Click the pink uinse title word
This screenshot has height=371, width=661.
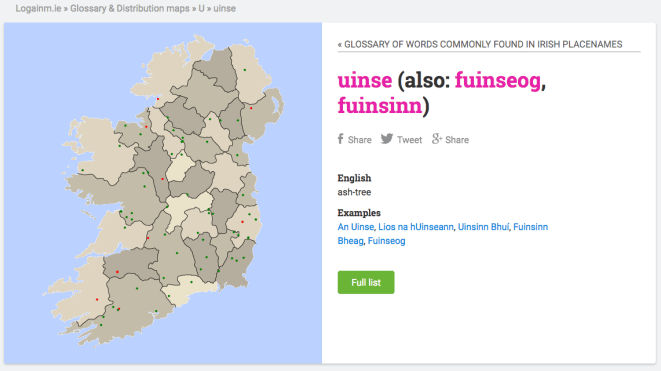coord(365,80)
